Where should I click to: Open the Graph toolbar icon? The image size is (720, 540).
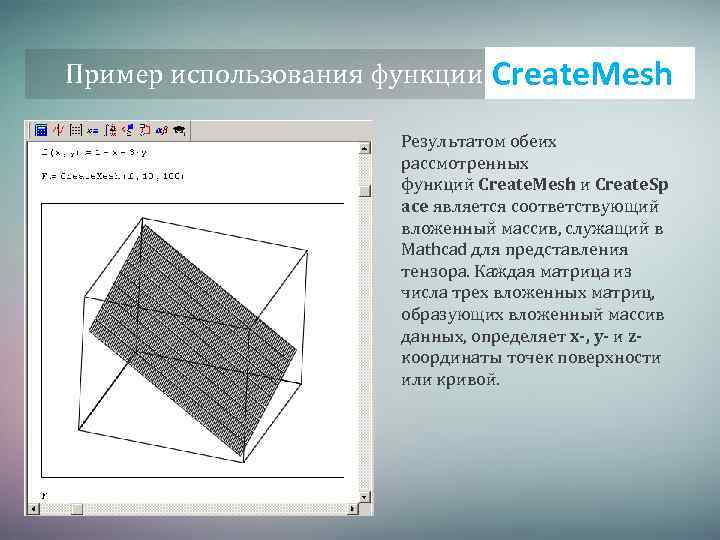coord(58,130)
